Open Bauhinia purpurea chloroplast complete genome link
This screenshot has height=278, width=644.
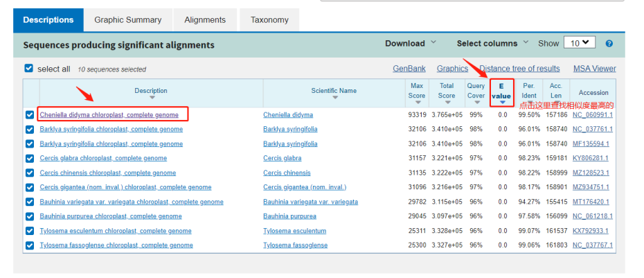tap(111, 216)
